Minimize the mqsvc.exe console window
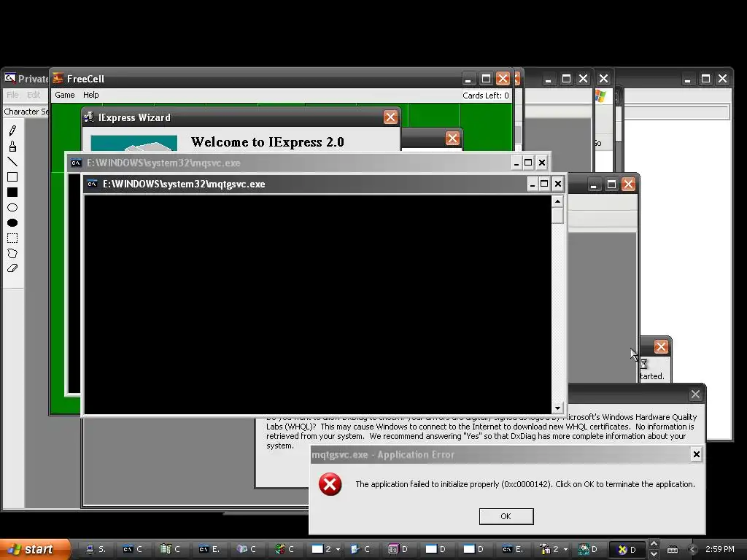The width and height of the screenshot is (747, 560). coord(516,163)
